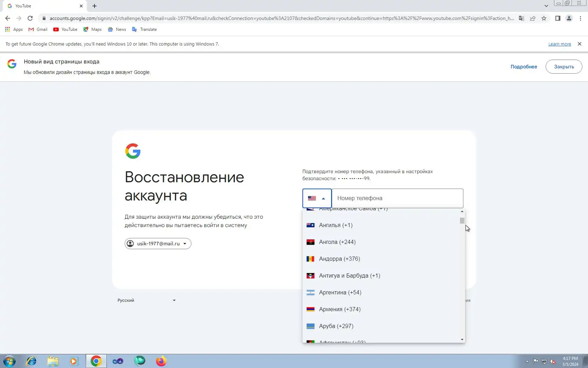Screen dimensions: 588x368
Task: Open the Action Center flag icon
Action: tap(536, 361)
